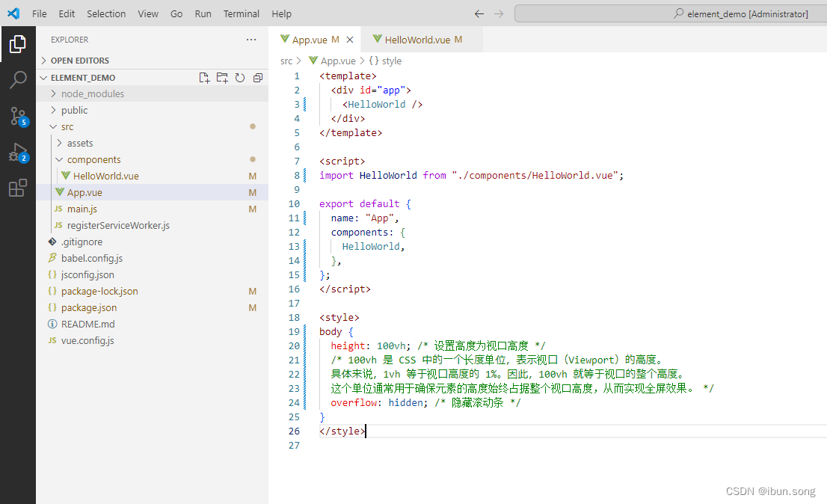827x504 pixels.
Task: Open Terminal menu
Action: tap(241, 13)
